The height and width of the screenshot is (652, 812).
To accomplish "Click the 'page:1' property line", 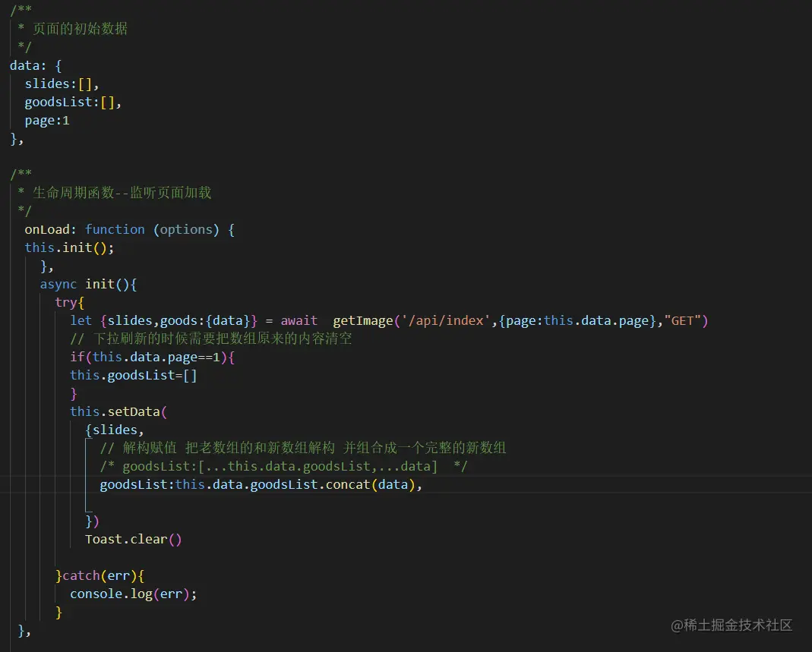I will (47, 121).
